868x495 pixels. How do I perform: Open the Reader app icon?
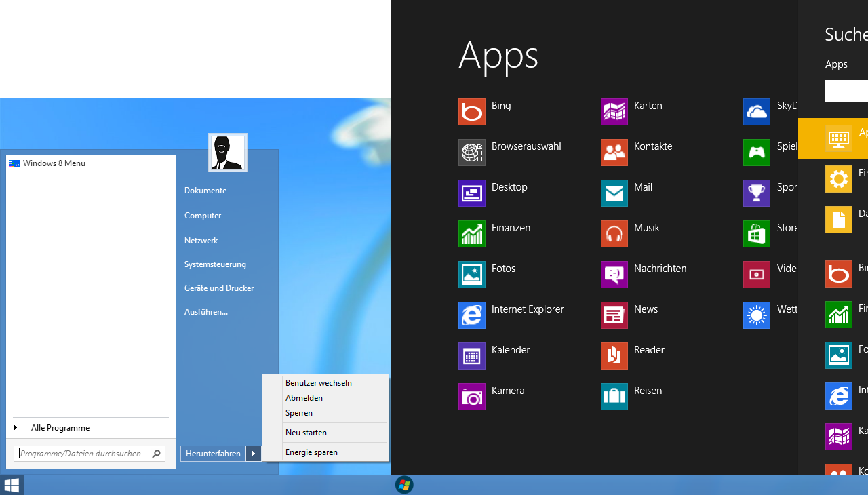(x=614, y=356)
